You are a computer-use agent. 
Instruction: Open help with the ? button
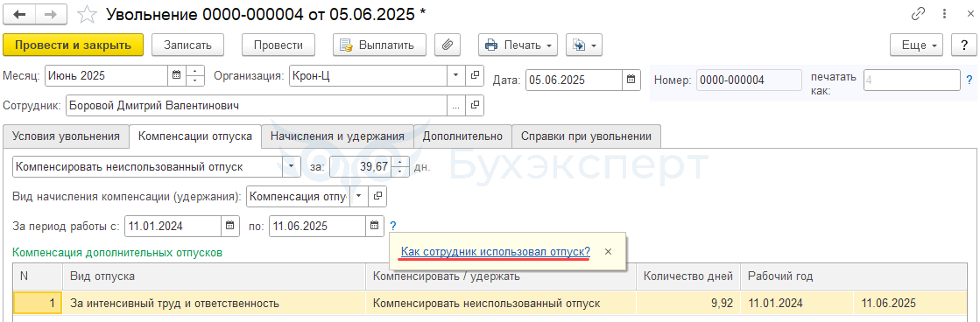963,45
